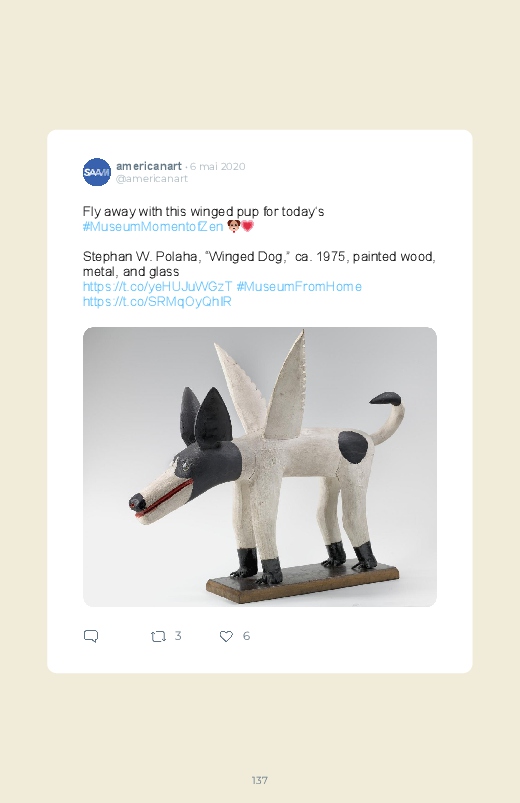Like the tweet with heart icon
The height and width of the screenshot is (803, 520).
tap(226, 636)
